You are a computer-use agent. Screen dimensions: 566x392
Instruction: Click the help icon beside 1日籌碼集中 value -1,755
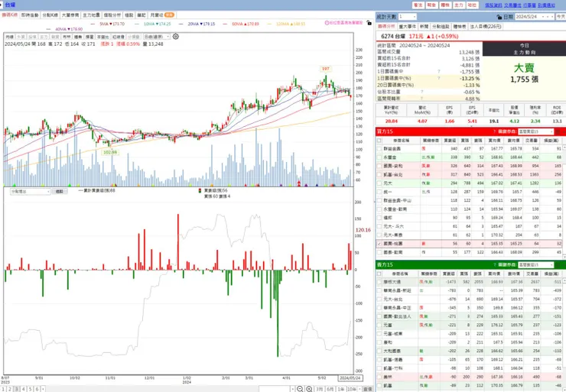tap(439, 72)
